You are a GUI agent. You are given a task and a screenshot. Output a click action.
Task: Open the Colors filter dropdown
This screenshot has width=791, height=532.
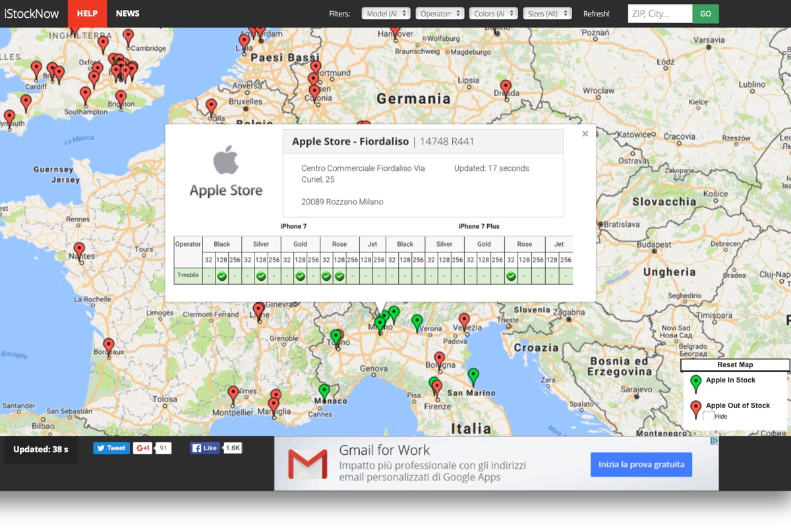coord(493,14)
